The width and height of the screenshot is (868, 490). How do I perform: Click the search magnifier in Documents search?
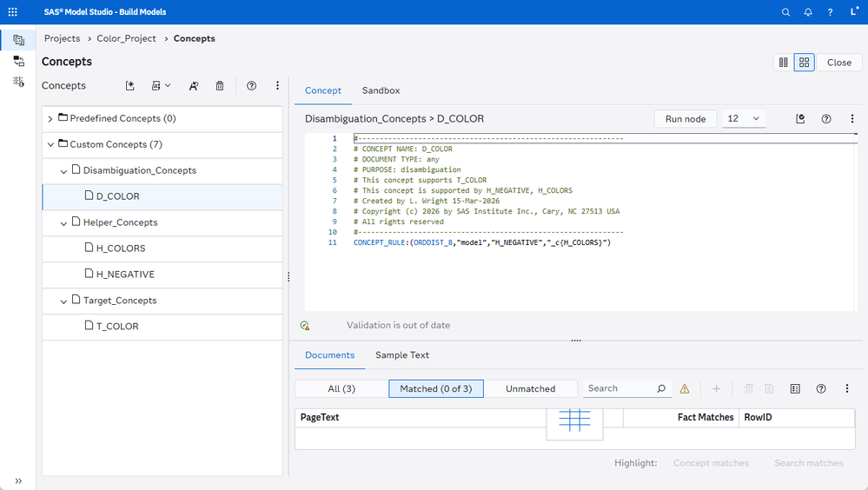point(661,388)
